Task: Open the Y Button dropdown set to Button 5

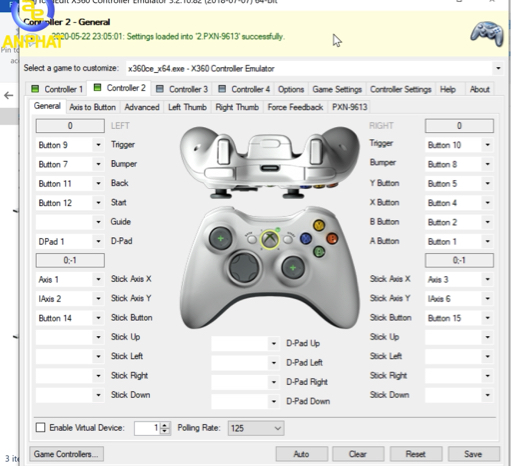Action: (487, 184)
